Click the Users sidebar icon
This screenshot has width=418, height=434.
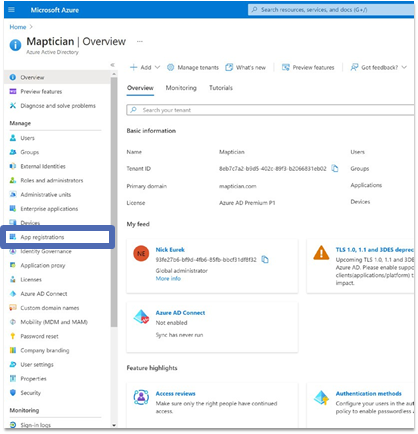(13, 138)
